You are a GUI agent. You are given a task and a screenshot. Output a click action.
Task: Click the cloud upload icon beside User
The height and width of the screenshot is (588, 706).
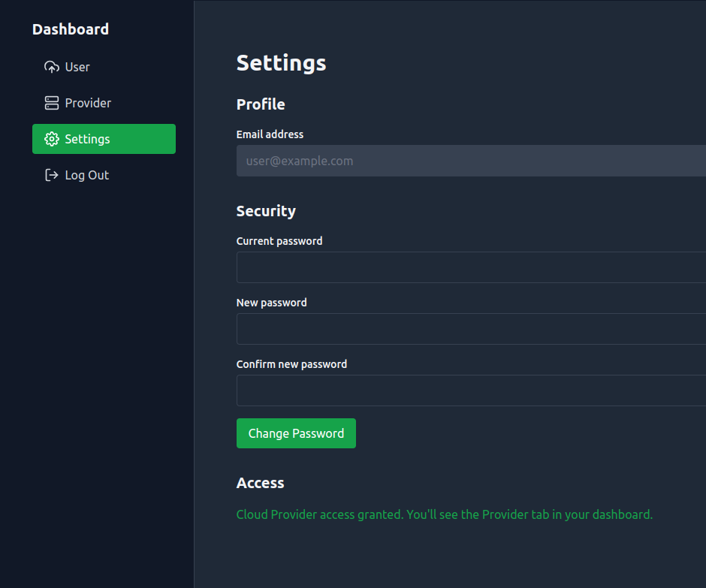click(x=52, y=67)
